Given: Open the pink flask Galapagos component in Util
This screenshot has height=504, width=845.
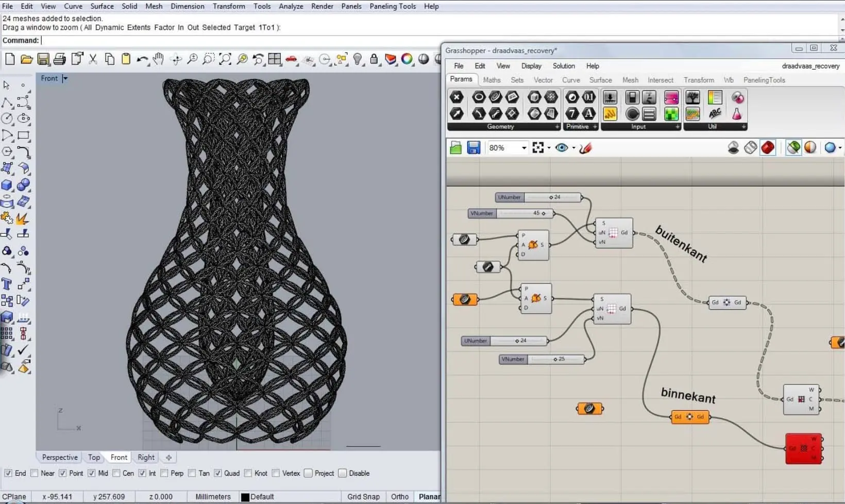Looking at the screenshot, I should click(737, 114).
